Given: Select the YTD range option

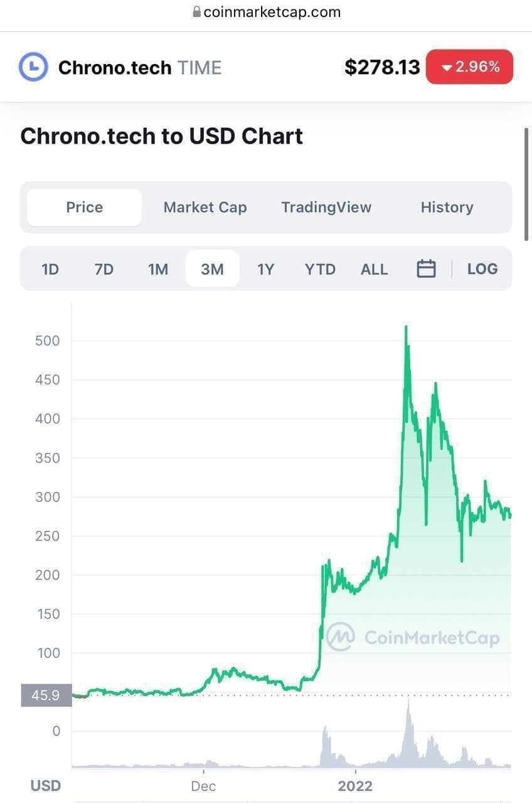Looking at the screenshot, I should pyautogui.click(x=320, y=269).
